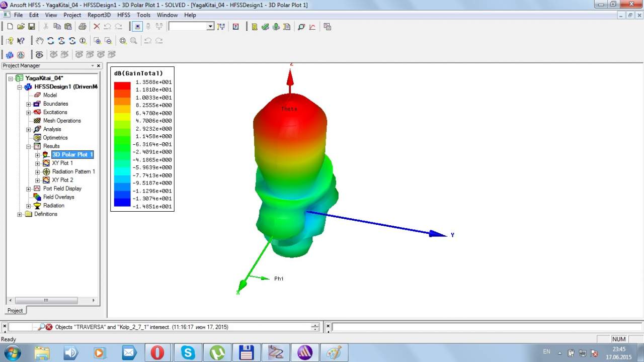Close the Project Manager panel

click(x=99, y=66)
